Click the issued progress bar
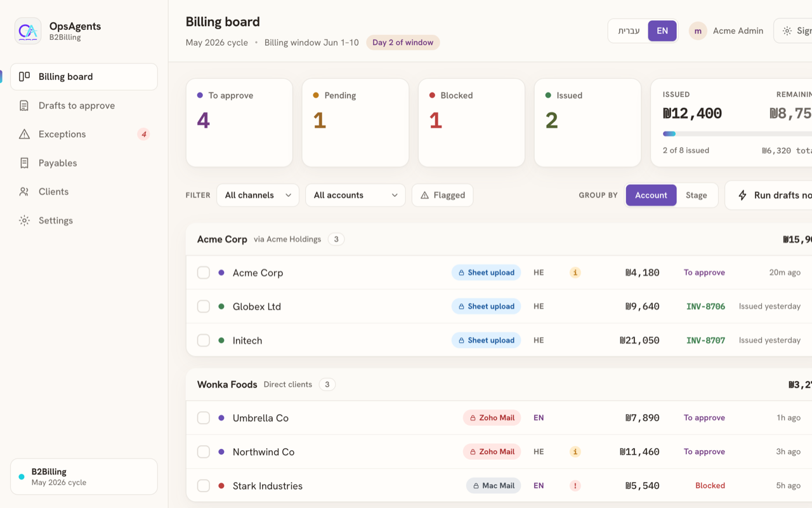812x508 pixels. pos(737,134)
